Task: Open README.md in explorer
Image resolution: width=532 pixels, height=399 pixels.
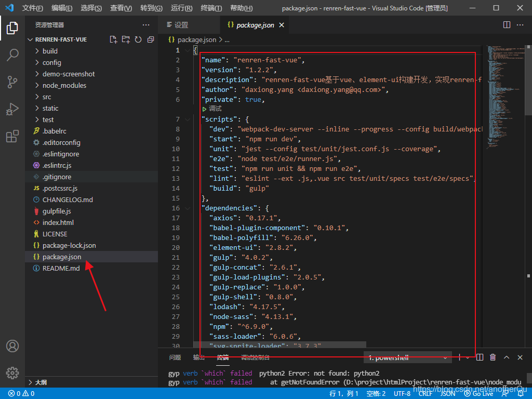Action: tap(61, 269)
